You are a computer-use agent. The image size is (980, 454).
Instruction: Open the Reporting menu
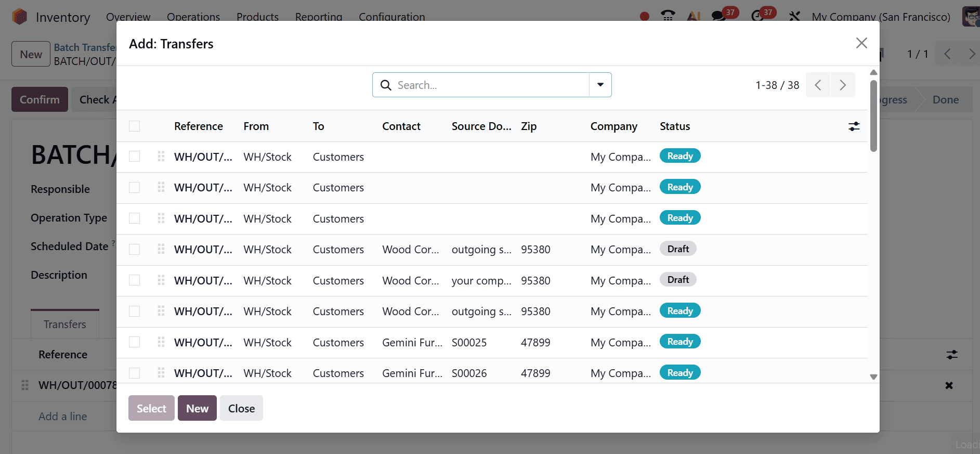[x=319, y=17]
